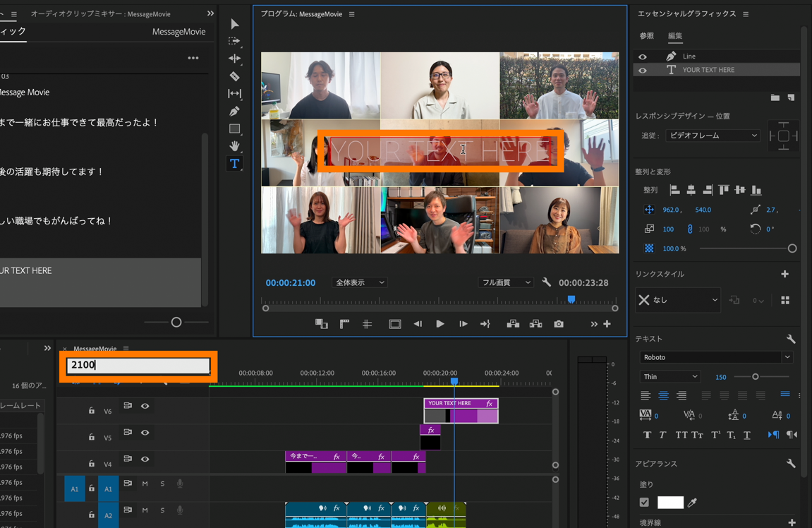Screen dimensions: 812x528
Task: Switch to the 編集 tab
Action: (x=675, y=36)
